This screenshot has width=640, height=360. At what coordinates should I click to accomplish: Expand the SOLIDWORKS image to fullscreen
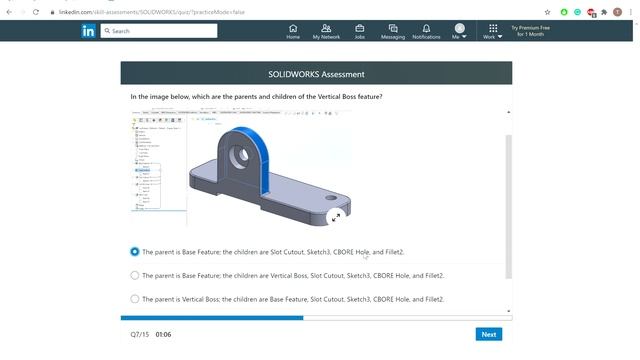coord(336,218)
